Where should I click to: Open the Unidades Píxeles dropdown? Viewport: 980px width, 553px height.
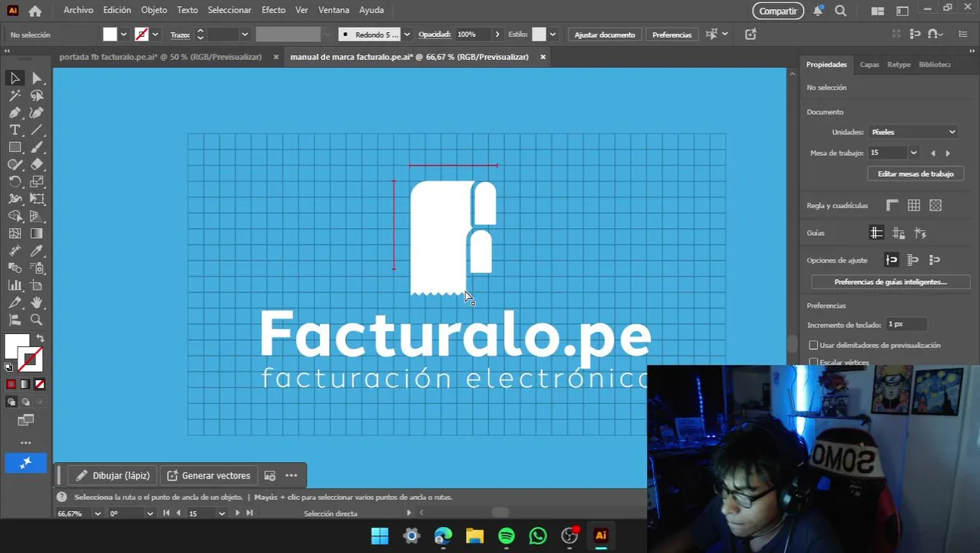(x=914, y=132)
